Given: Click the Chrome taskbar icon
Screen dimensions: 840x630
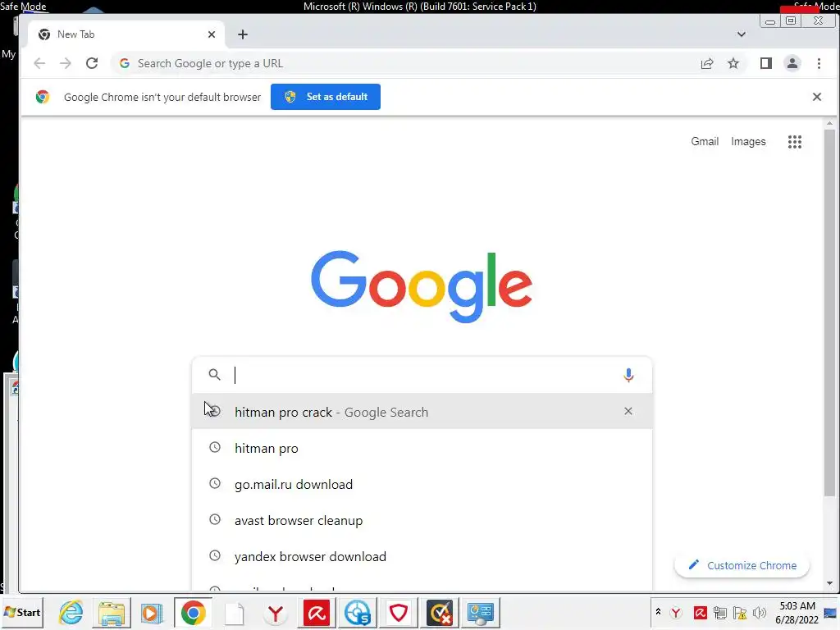Looking at the screenshot, I should pos(193,612).
